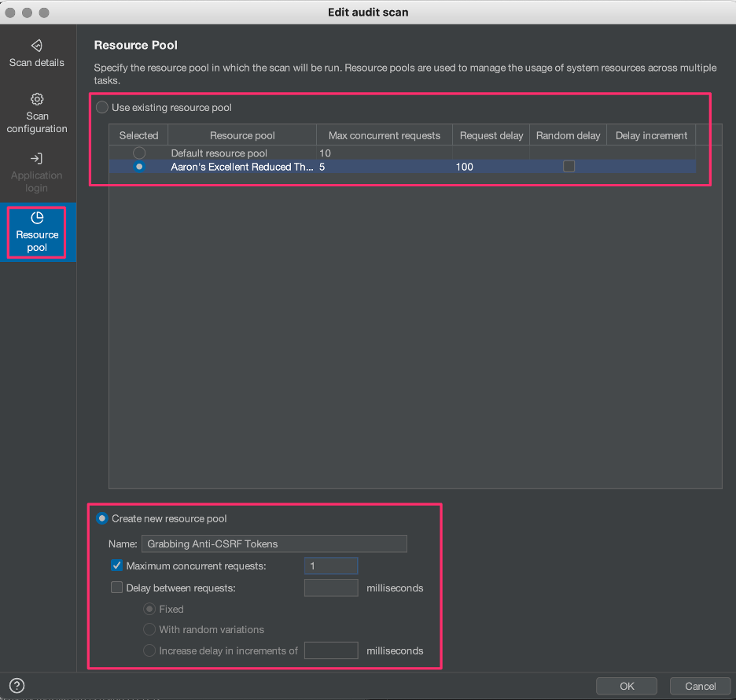Click Aaron's Excellent Reduced Th... row name
The width and height of the screenshot is (736, 700).
point(241,167)
